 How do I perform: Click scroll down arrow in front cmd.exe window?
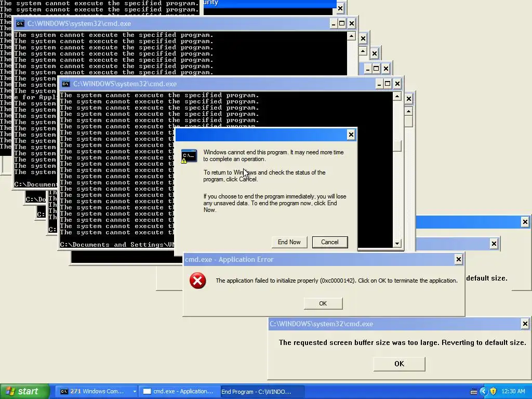coord(397,243)
